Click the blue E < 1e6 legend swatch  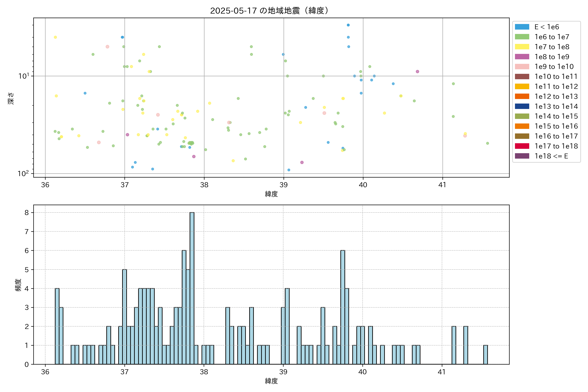[522, 27]
